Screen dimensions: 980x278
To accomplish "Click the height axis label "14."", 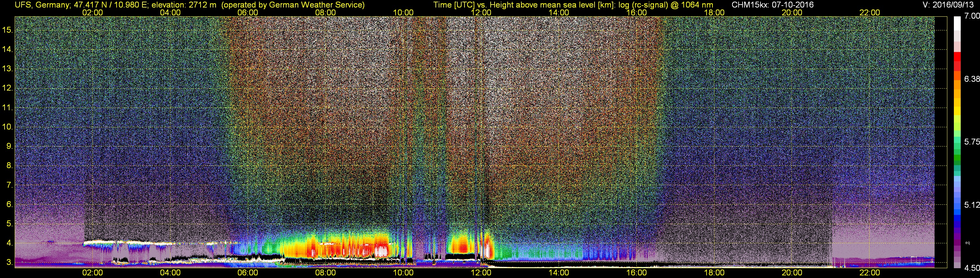I will pos(8,49).
